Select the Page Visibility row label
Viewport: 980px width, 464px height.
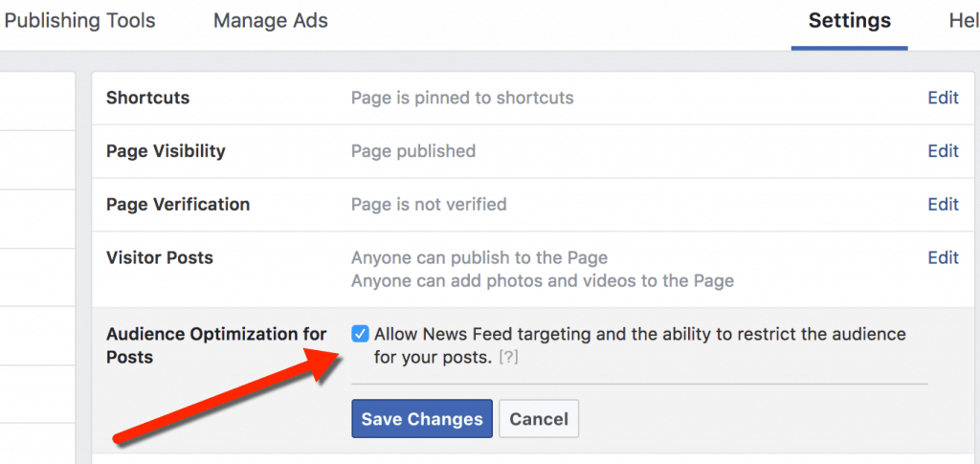[x=166, y=151]
